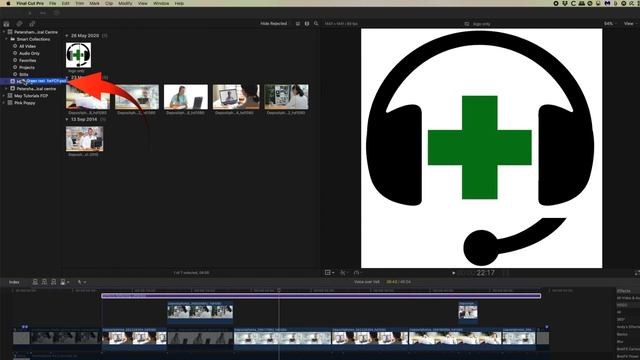This screenshot has height=360, width=640.
Task: Toggle filmstrip/list view in browser
Action: (x=298, y=24)
